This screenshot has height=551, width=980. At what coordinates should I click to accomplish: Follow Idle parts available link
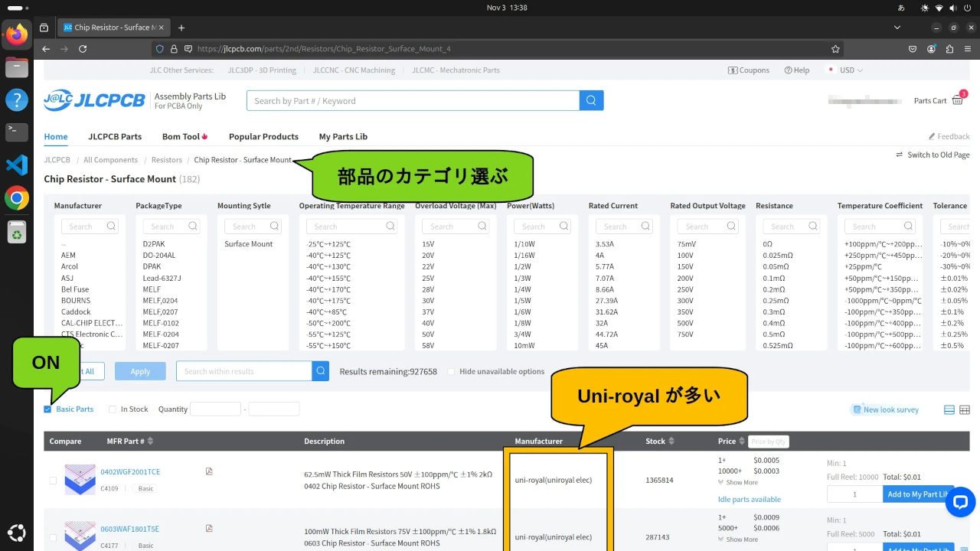tap(750, 499)
